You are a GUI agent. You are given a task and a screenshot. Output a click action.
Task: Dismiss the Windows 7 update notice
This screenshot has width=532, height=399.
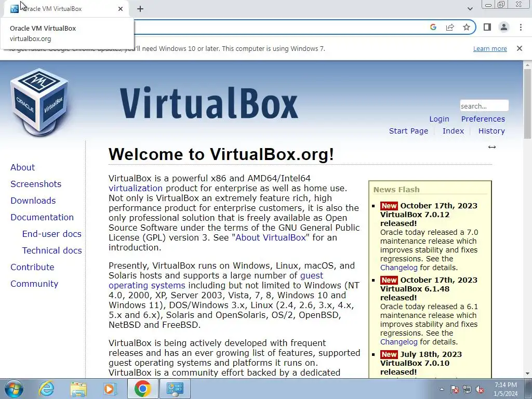pyautogui.click(x=519, y=48)
